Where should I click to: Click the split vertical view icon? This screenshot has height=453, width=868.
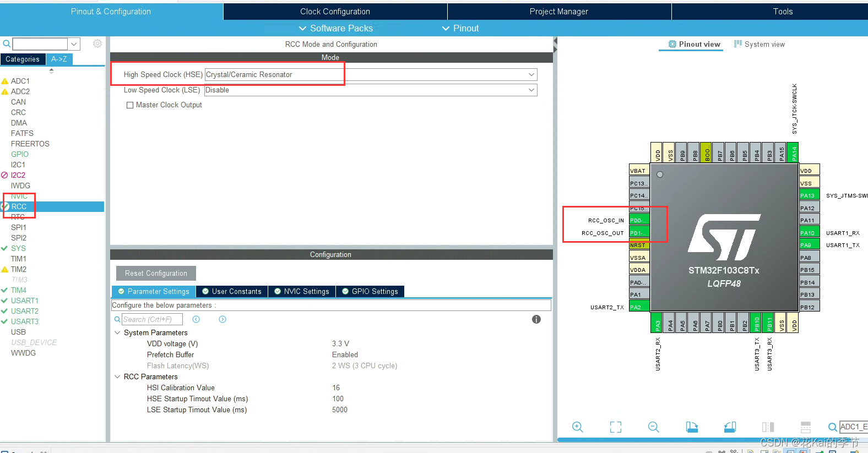pos(768,427)
